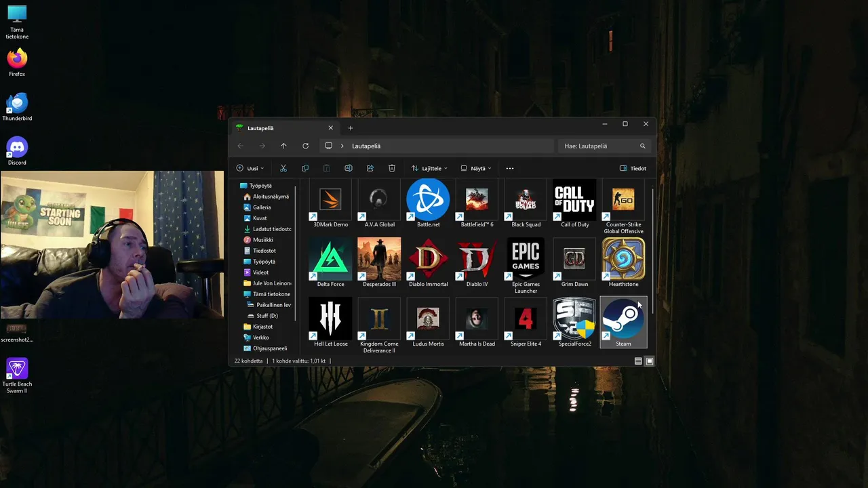
Task: Switch to large thumbnails view
Action: (x=649, y=361)
